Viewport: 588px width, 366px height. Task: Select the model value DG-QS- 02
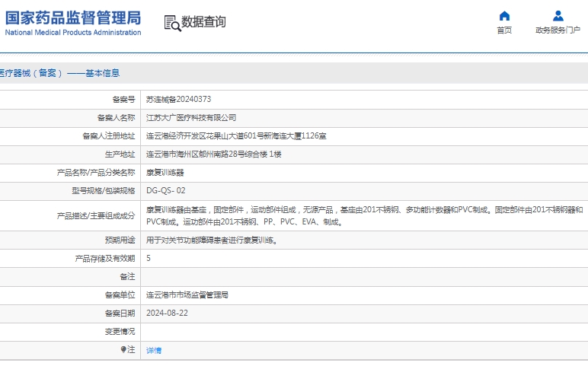pyautogui.click(x=166, y=191)
